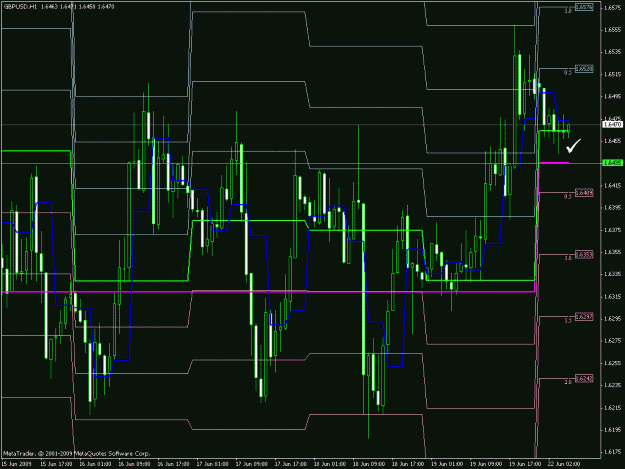Click 1.6555 on the price axis

(613, 30)
